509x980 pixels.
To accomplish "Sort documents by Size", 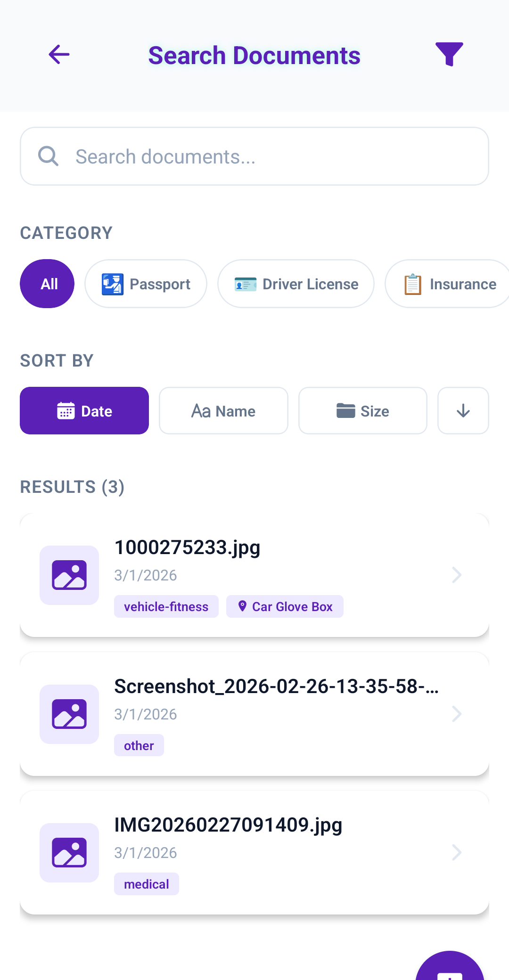I will coord(363,411).
